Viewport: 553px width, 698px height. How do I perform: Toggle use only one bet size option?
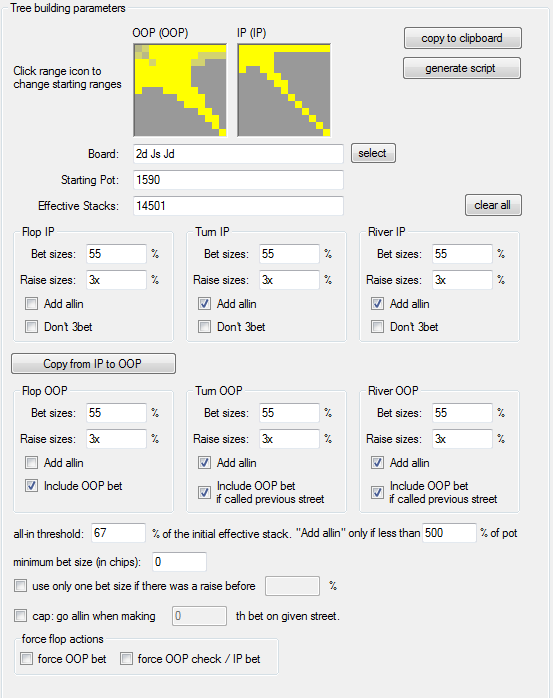coord(20,585)
